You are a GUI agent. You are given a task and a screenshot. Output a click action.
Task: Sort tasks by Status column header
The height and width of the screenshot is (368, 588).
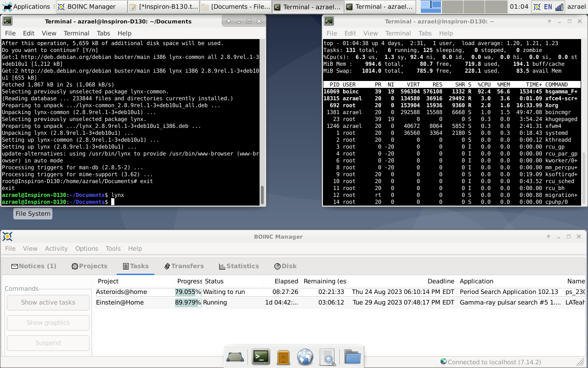(233, 281)
